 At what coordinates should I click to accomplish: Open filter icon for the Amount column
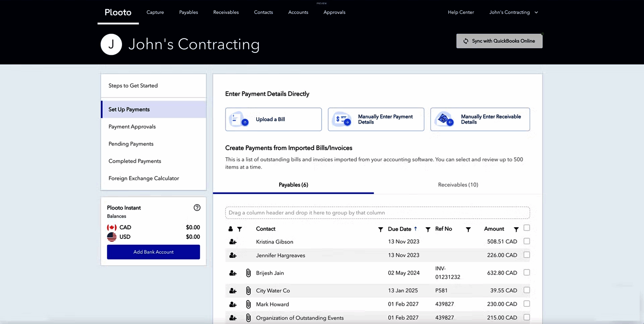click(516, 229)
